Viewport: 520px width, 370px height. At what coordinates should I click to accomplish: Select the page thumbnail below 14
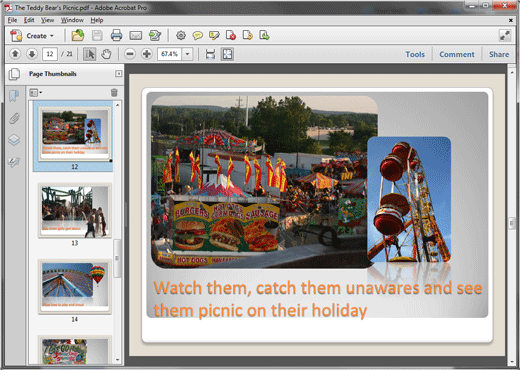coord(75,350)
